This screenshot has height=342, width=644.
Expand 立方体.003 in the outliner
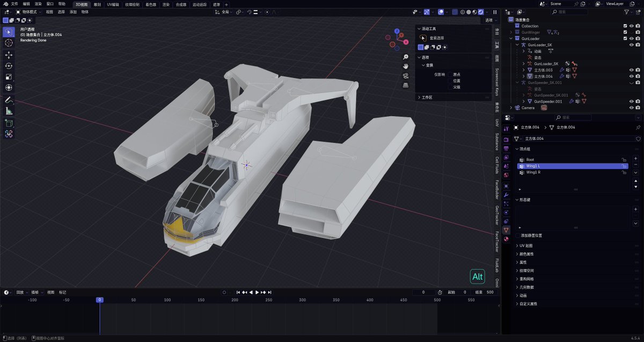[x=523, y=70]
